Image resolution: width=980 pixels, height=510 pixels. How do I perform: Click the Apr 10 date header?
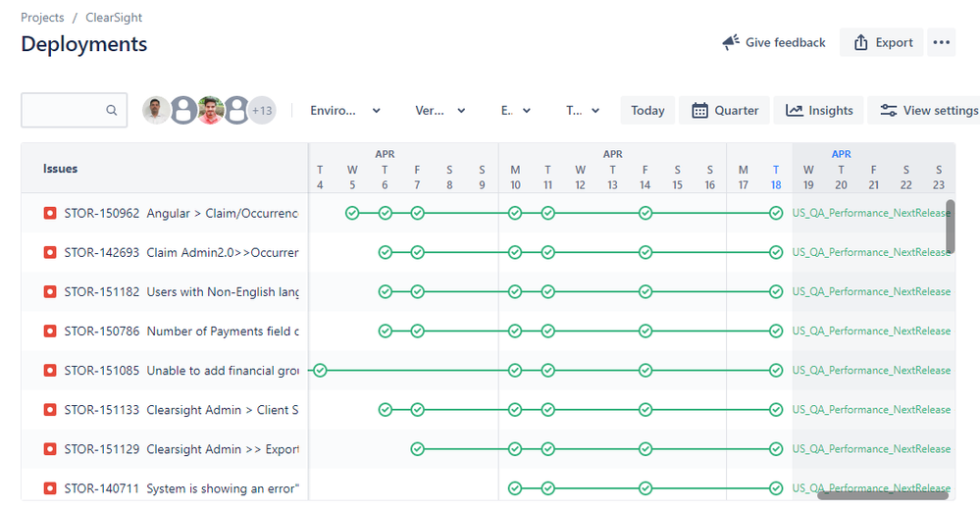tap(515, 178)
